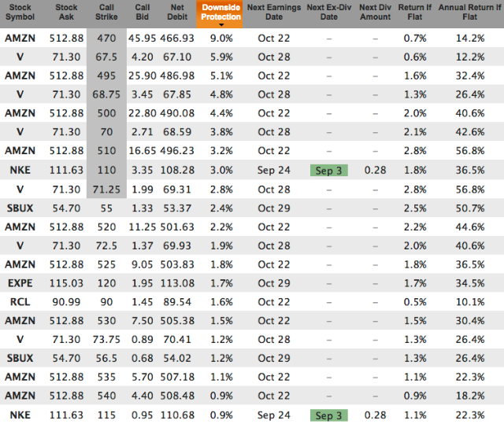Sort by Return If Flat header

pyautogui.click(x=415, y=13)
